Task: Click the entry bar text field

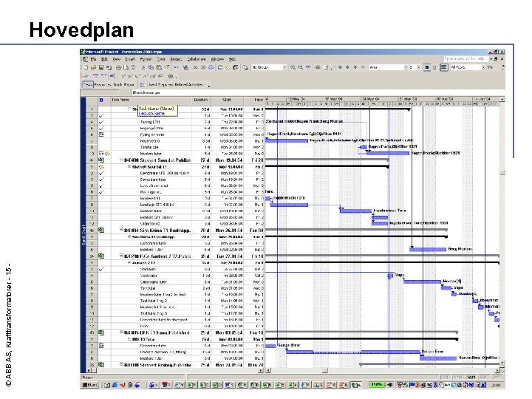Action: 318,92
